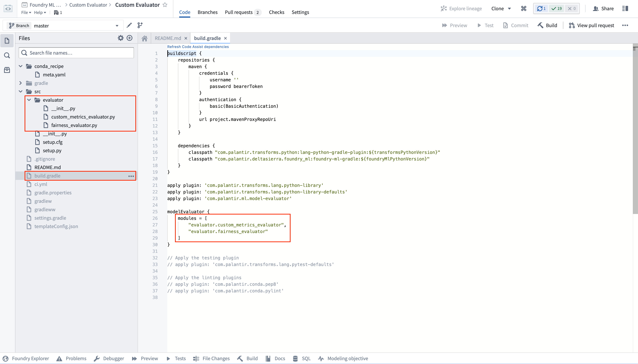Switch to the README.md tab
The height and width of the screenshot is (364, 638).
click(x=168, y=38)
